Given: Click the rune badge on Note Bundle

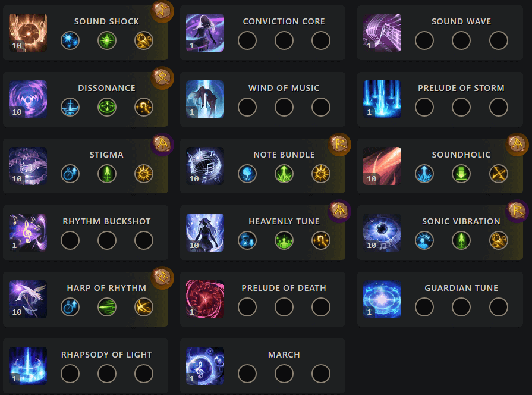Looking at the screenshot, I should pyautogui.click(x=339, y=144).
